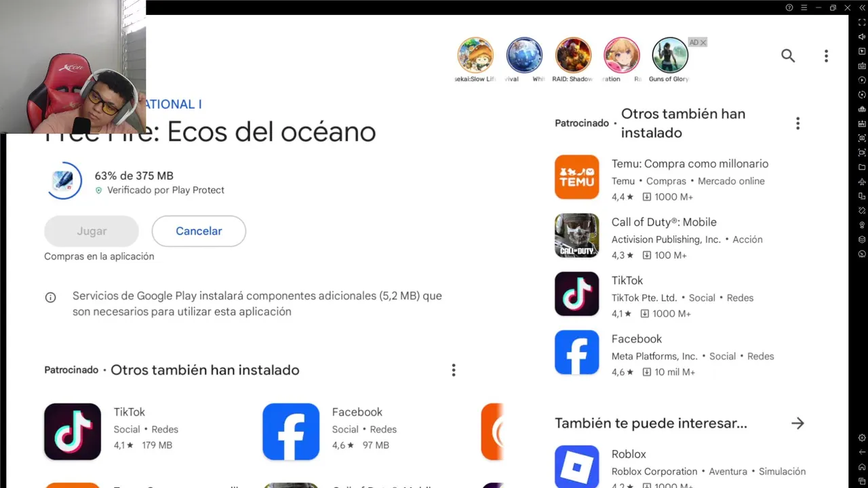This screenshot has height=488, width=868.
Task: Open Android recent apps
Action: click(862, 481)
